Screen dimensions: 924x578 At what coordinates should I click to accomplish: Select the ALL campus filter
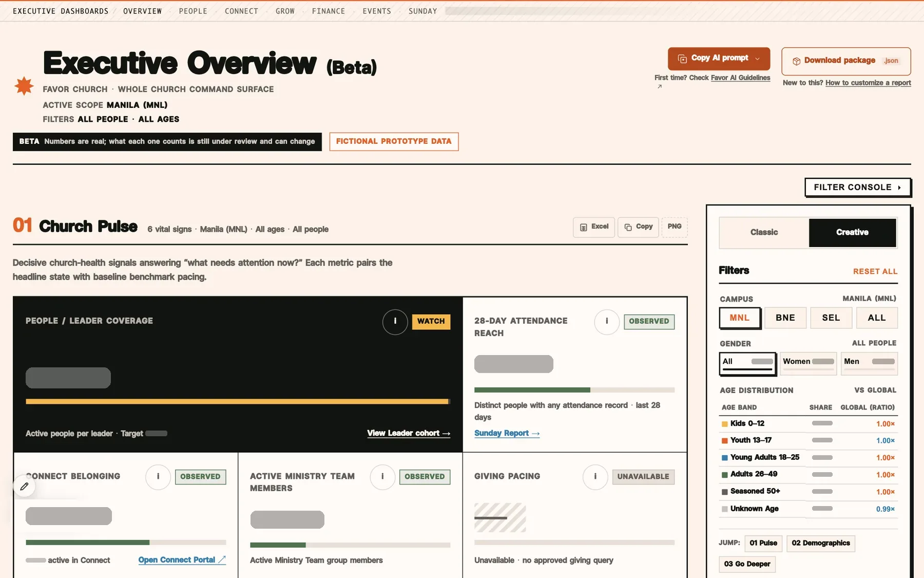877,318
